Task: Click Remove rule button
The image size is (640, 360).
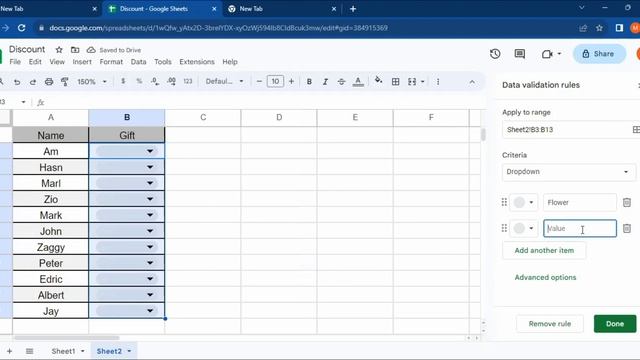Action: pyautogui.click(x=550, y=324)
